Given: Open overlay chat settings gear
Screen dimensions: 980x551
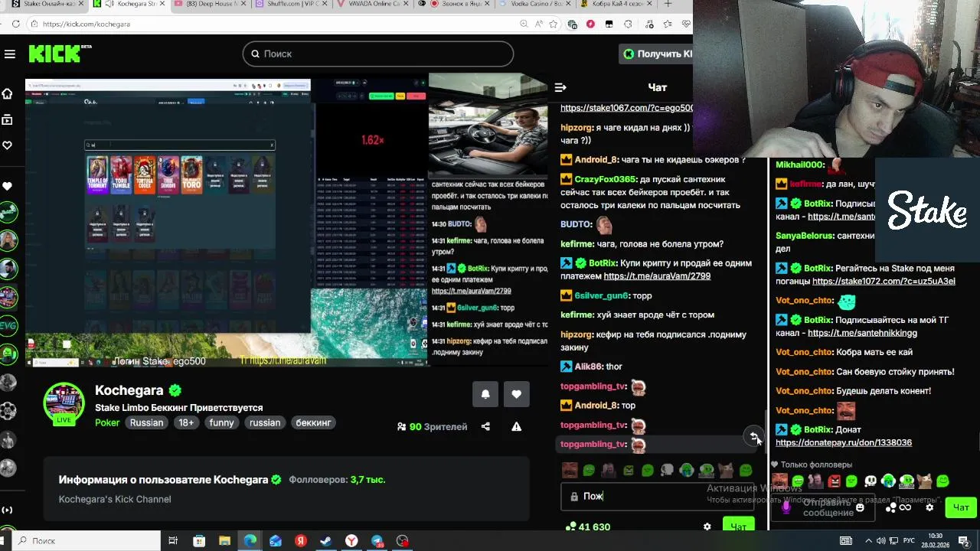Looking at the screenshot, I should click(x=929, y=507).
